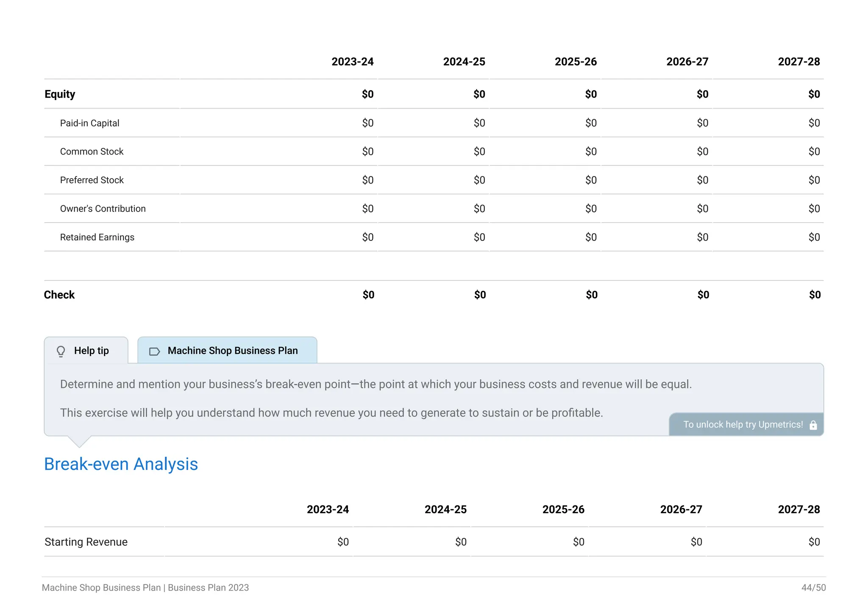Click the lock icon on unlock banner
Screen dimensions: 868x614
813,425
